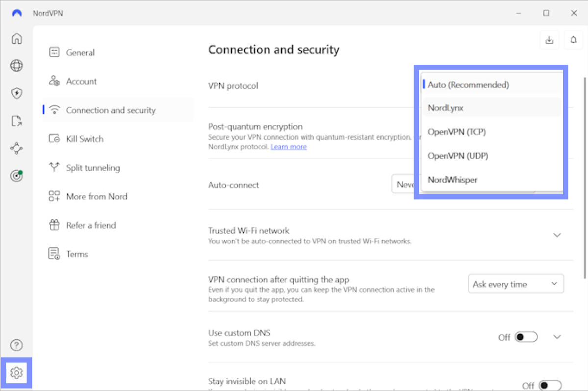This screenshot has height=391, width=588.
Task: Select Connection and security section
Action: pos(118,110)
